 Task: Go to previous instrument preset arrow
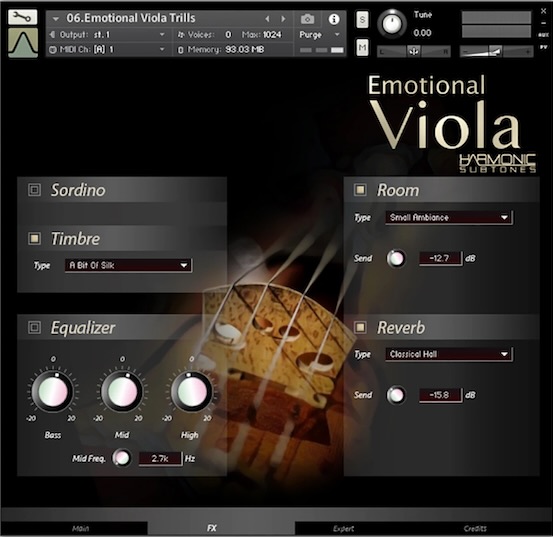(267, 19)
